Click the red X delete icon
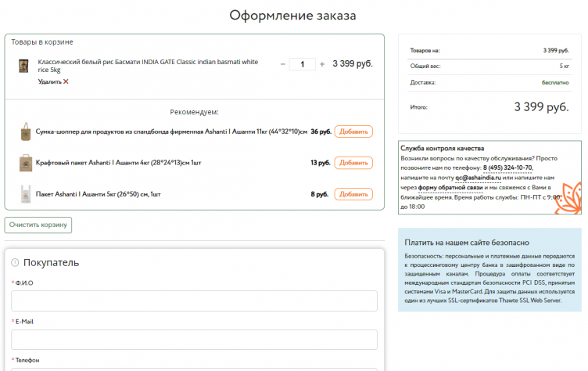The image size is (588, 371). tap(66, 81)
